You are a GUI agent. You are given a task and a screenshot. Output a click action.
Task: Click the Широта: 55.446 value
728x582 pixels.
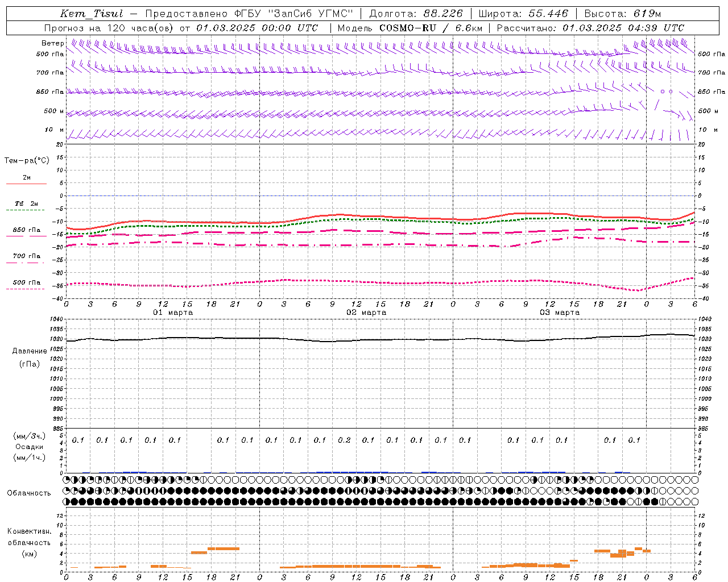(x=523, y=14)
